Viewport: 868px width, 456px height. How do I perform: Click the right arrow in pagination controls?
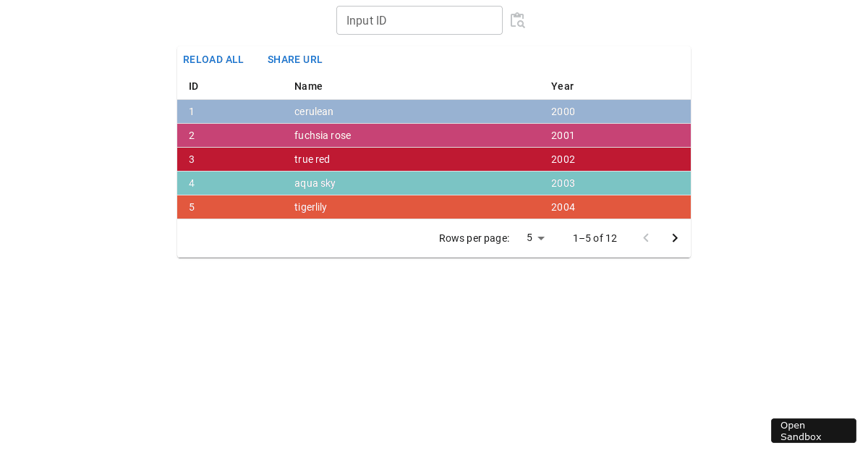point(674,237)
